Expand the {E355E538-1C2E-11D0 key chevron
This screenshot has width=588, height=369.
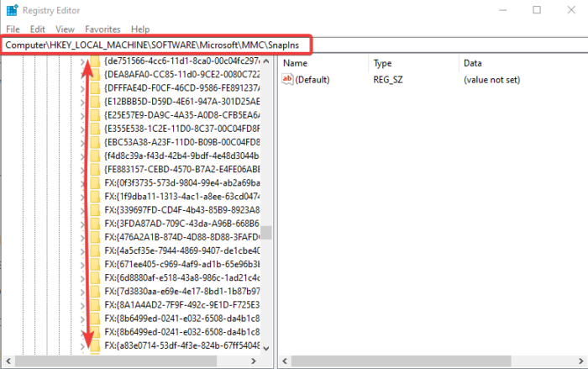[82, 129]
